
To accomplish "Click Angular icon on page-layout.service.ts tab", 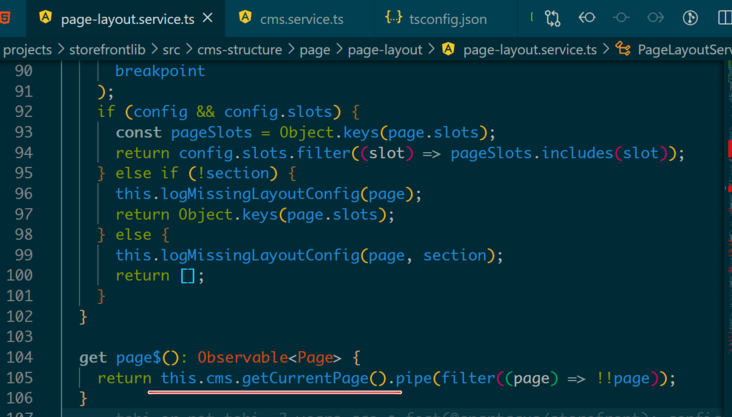I will point(45,17).
